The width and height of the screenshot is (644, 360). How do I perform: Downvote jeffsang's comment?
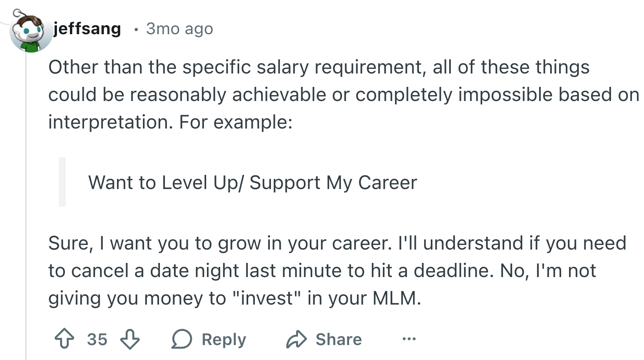130,339
